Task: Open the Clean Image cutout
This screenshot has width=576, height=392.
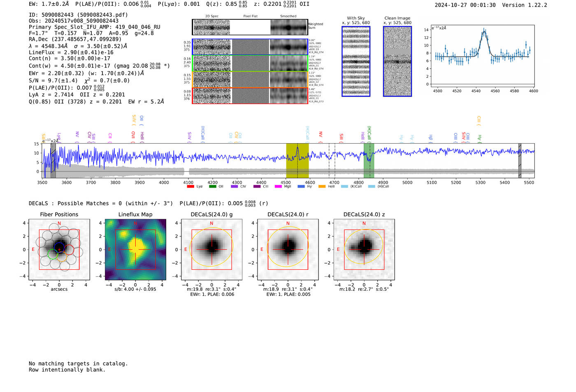Action: [397, 61]
